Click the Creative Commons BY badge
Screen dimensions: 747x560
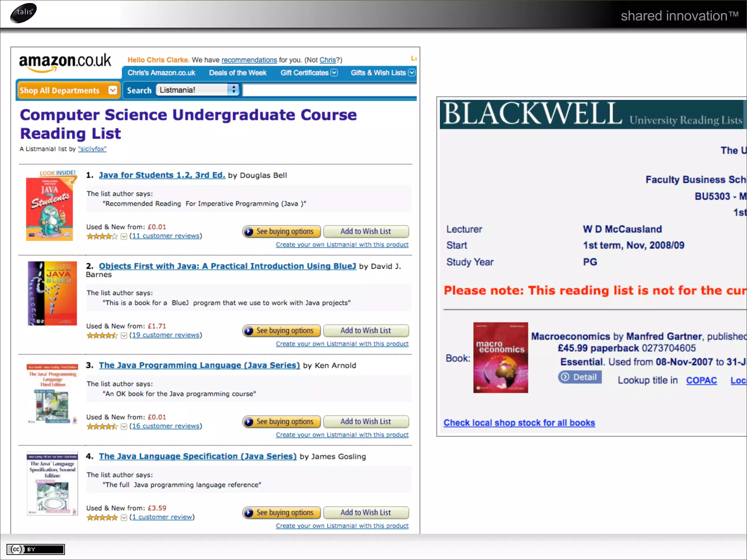(x=35, y=549)
